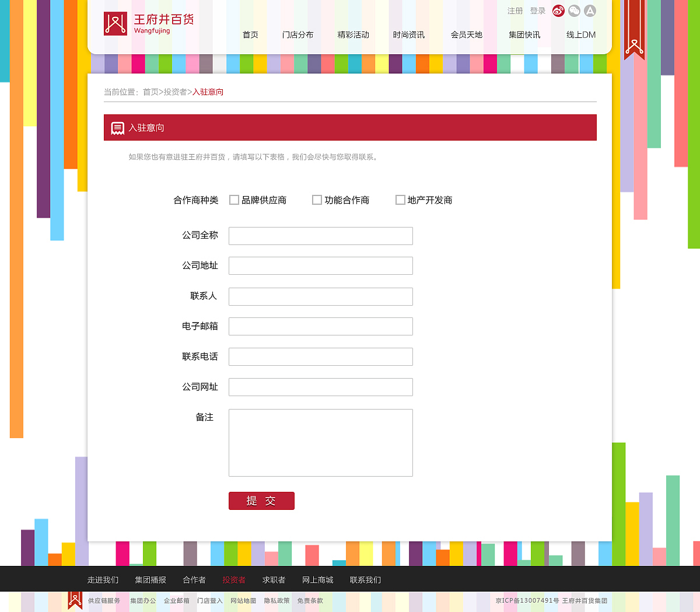Click the 合作商种类 label
700x612 pixels.
[196, 200]
